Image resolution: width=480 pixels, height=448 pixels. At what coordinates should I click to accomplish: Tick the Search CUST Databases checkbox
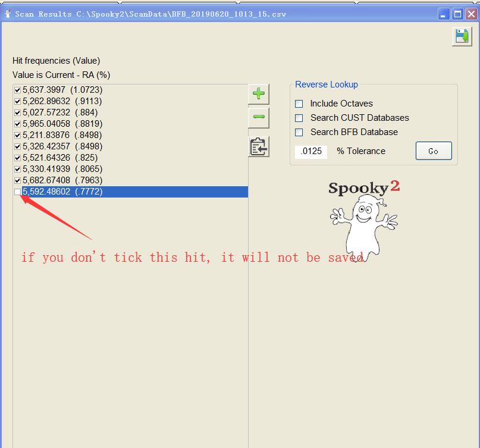click(299, 118)
